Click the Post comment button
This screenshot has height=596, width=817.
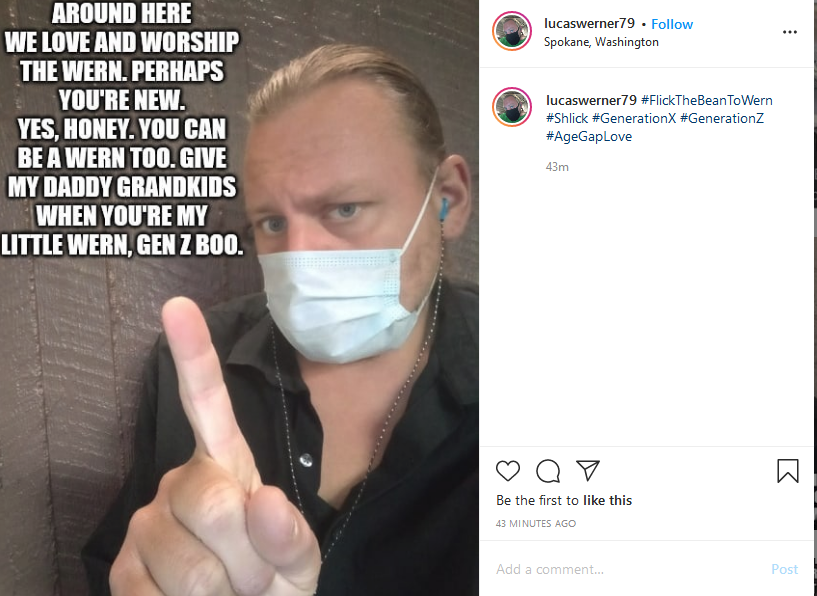[784, 569]
